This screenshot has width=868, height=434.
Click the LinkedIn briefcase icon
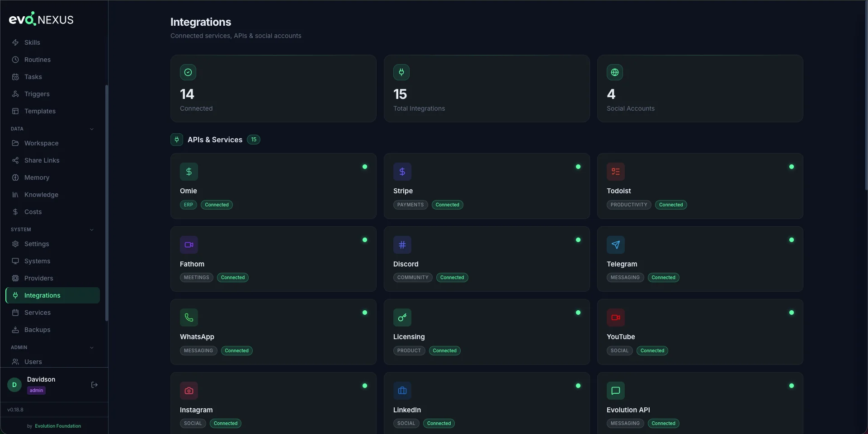402,391
